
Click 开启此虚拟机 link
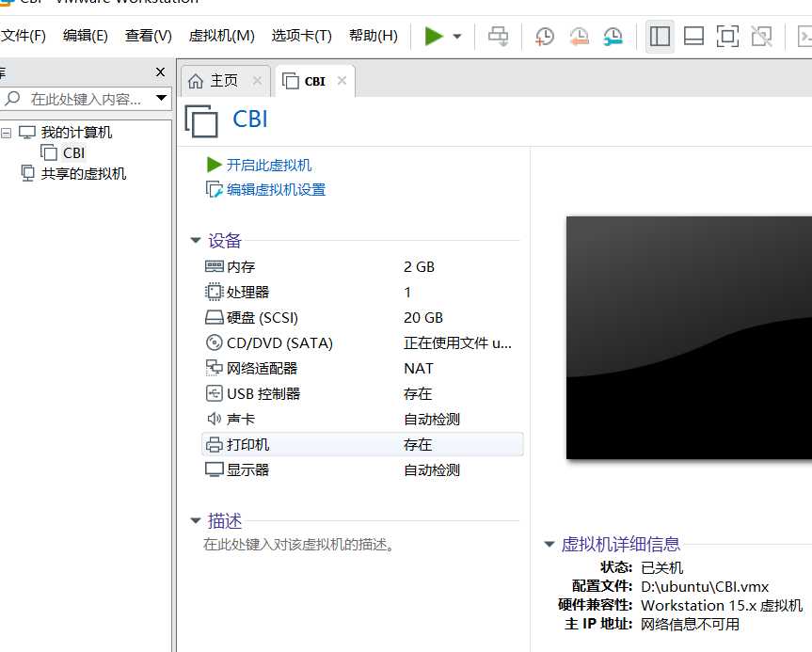[x=269, y=166]
